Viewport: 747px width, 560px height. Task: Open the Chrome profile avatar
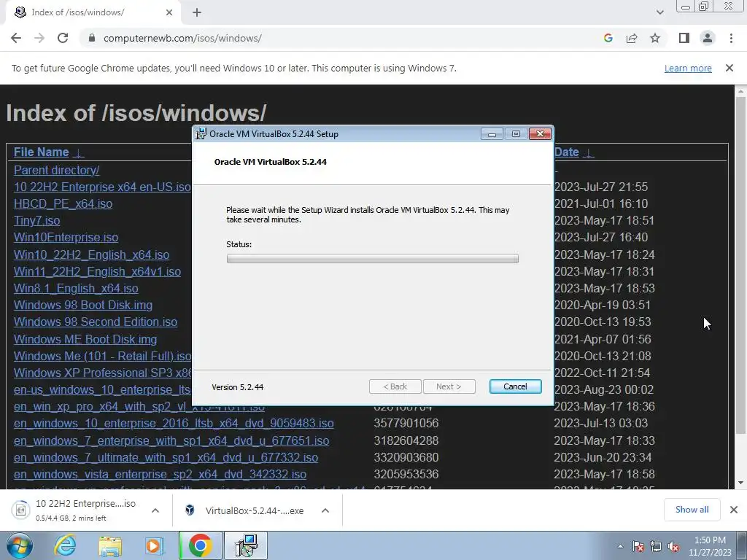click(x=708, y=38)
